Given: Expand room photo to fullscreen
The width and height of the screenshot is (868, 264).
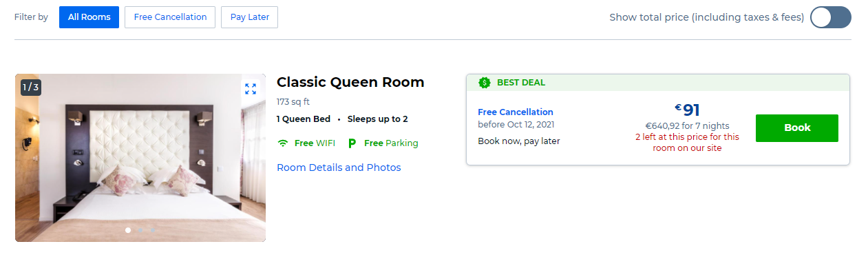Looking at the screenshot, I should tap(251, 89).
